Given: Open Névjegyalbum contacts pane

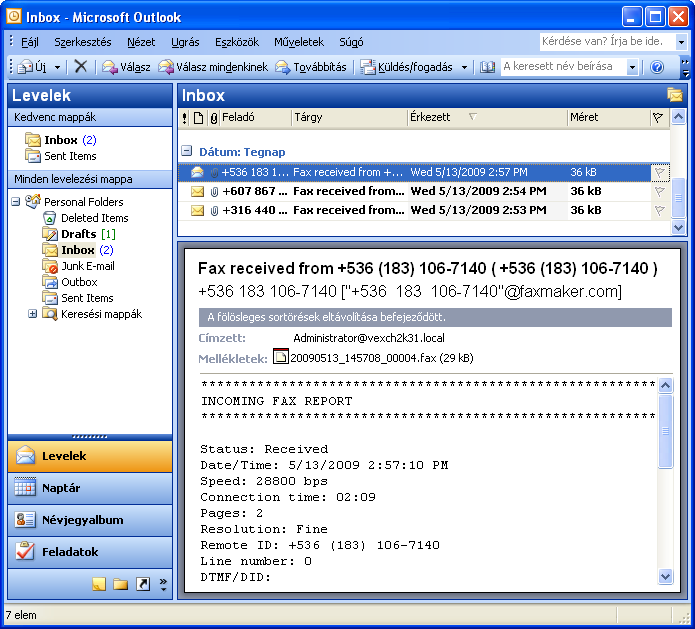Looking at the screenshot, I should click(x=90, y=520).
